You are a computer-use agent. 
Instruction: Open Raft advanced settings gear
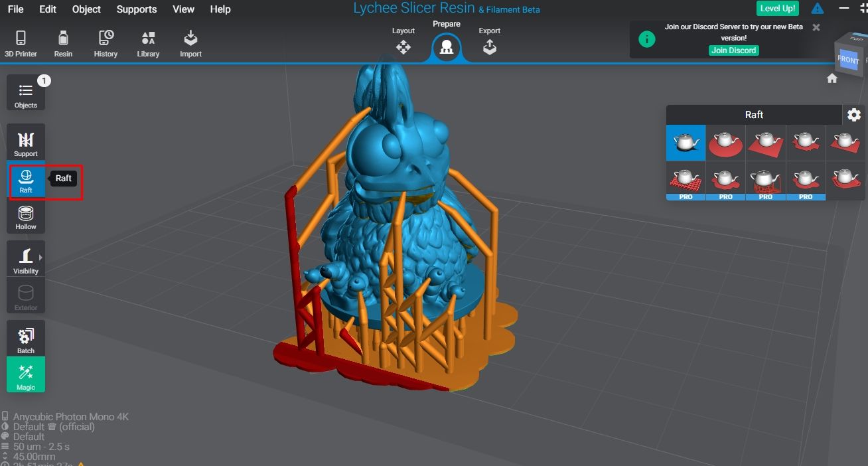pyautogui.click(x=854, y=114)
